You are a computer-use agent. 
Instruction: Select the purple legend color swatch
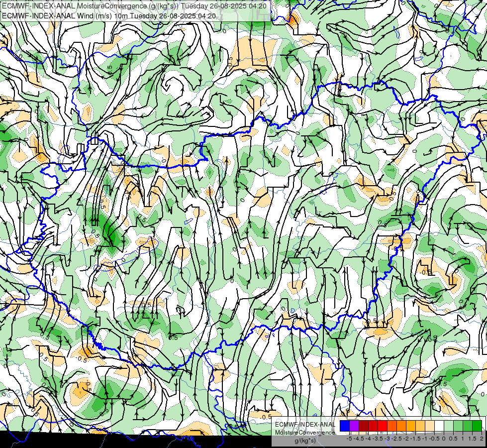[354, 426]
